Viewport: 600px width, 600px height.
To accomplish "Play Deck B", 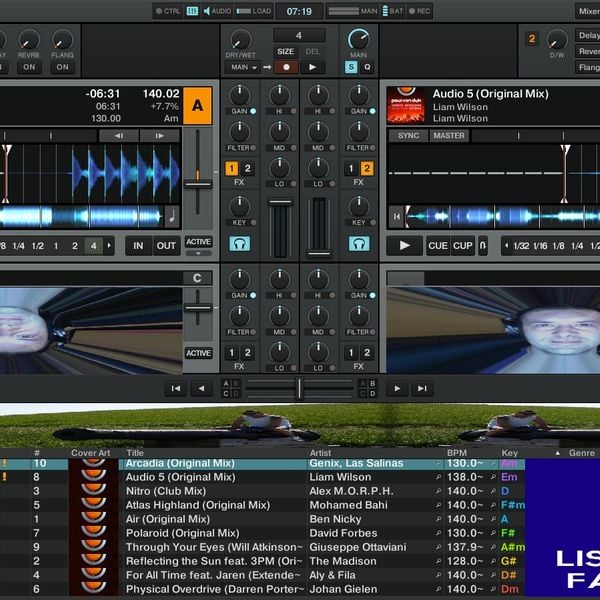I will coord(404,246).
